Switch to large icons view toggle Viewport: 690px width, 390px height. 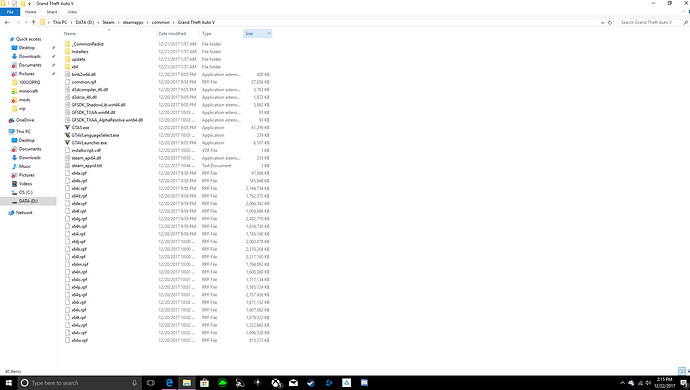point(688,371)
